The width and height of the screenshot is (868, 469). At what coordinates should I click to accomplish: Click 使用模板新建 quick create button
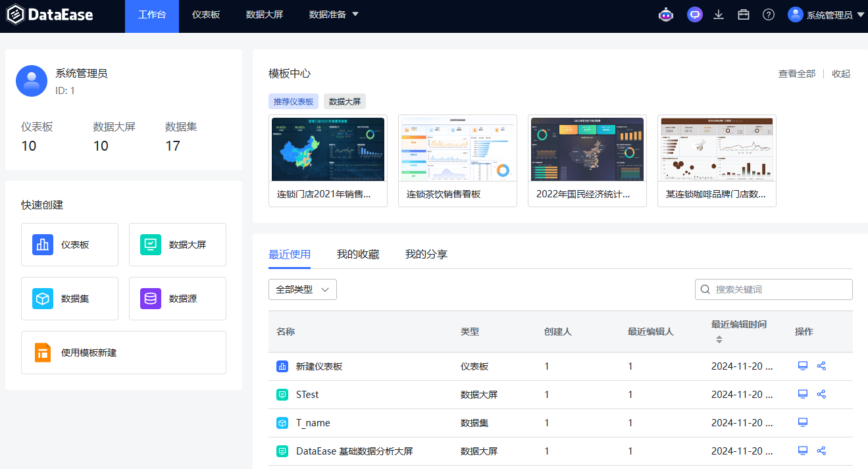click(124, 353)
